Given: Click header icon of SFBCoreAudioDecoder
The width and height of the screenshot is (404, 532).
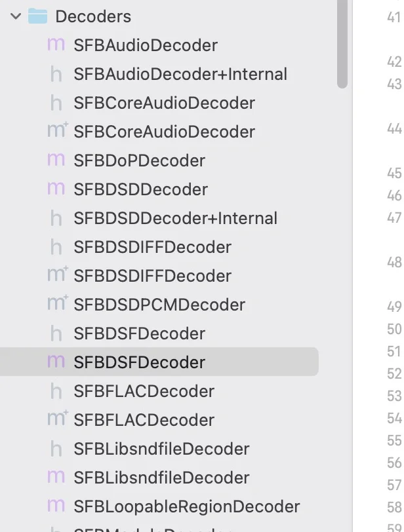Looking at the screenshot, I should (56, 103).
